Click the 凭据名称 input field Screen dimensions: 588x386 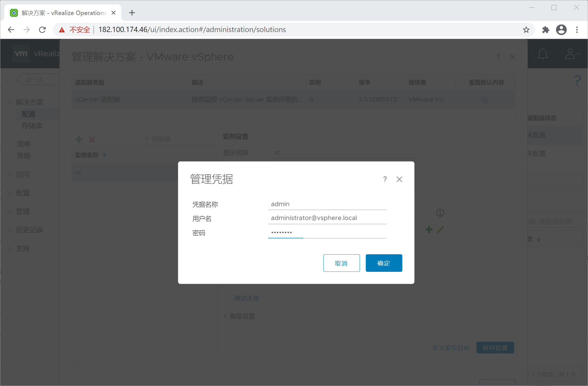[327, 204]
